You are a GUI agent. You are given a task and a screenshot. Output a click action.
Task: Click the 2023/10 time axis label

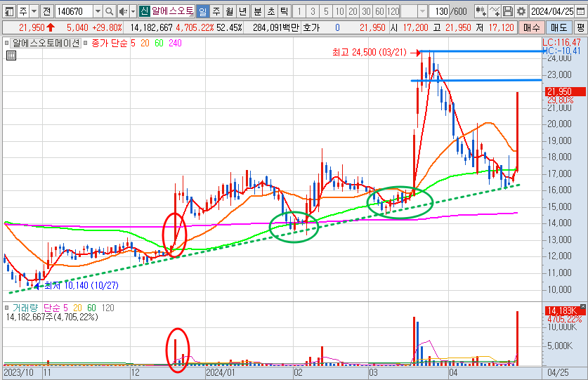tap(18, 372)
